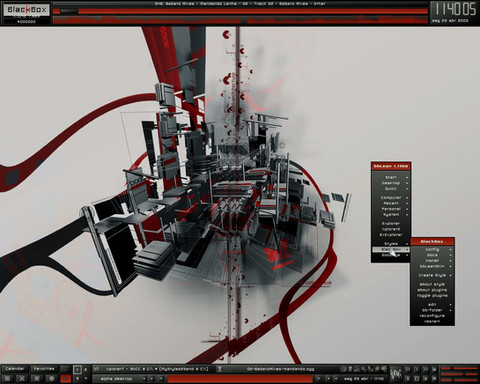
Task: Click the speaker volume tray icon
Action: point(384,369)
